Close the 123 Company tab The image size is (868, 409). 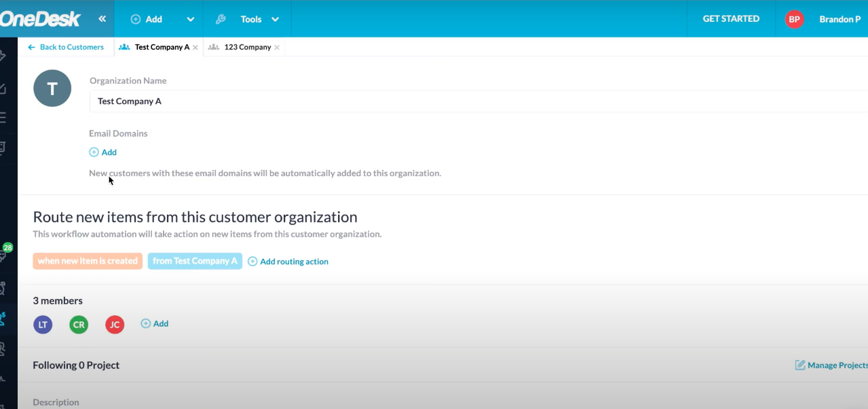click(277, 48)
